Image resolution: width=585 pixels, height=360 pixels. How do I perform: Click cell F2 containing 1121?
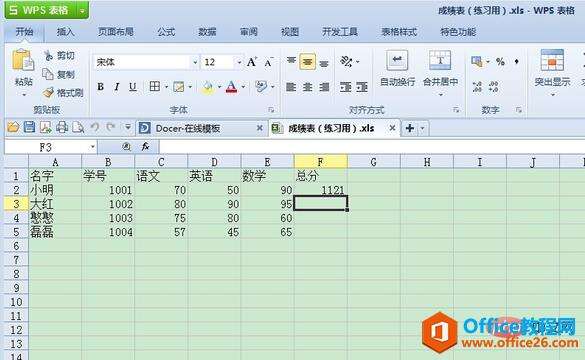pyautogui.click(x=320, y=190)
